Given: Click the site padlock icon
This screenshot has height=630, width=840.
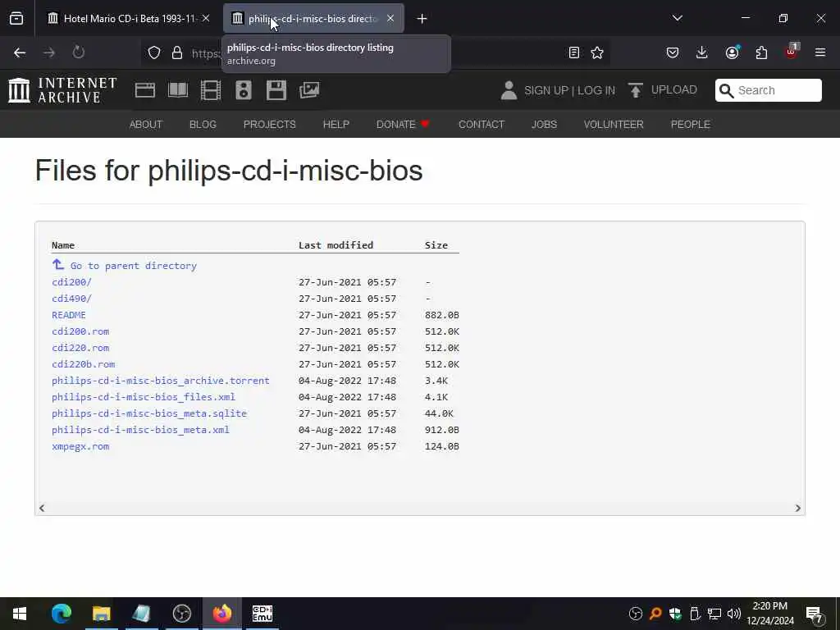Looking at the screenshot, I should 177,52.
